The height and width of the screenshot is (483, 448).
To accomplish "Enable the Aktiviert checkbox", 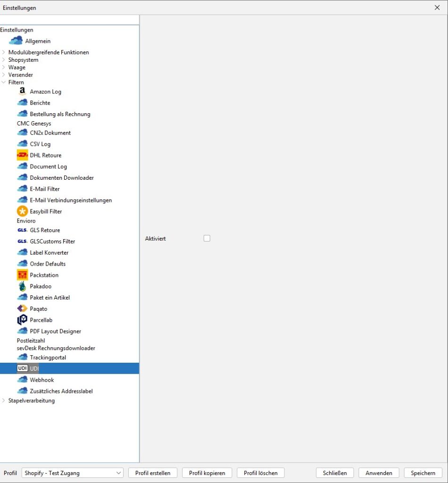I will tap(207, 239).
